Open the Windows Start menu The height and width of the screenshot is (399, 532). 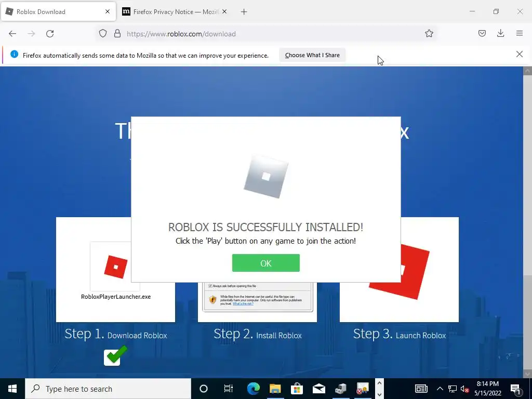(x=12, y=389)
